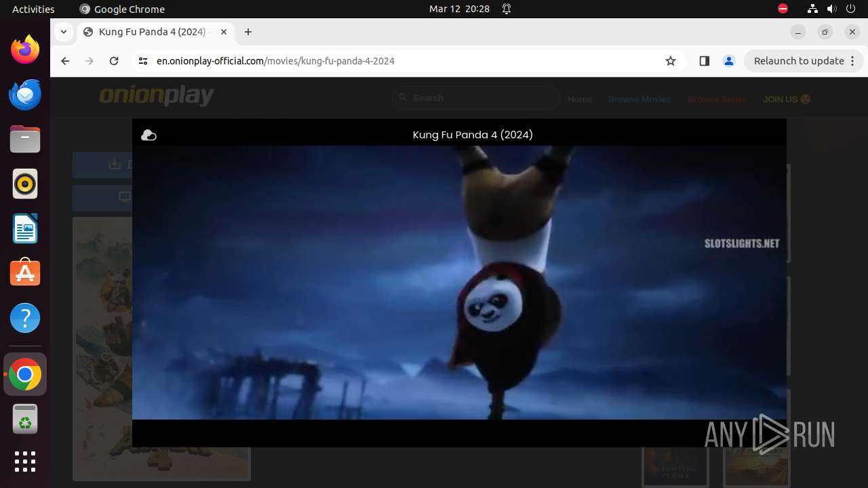Click Relaunch to update button
Image resolution: width=868 pixels, height=488 pixels.
pos(803,61)
